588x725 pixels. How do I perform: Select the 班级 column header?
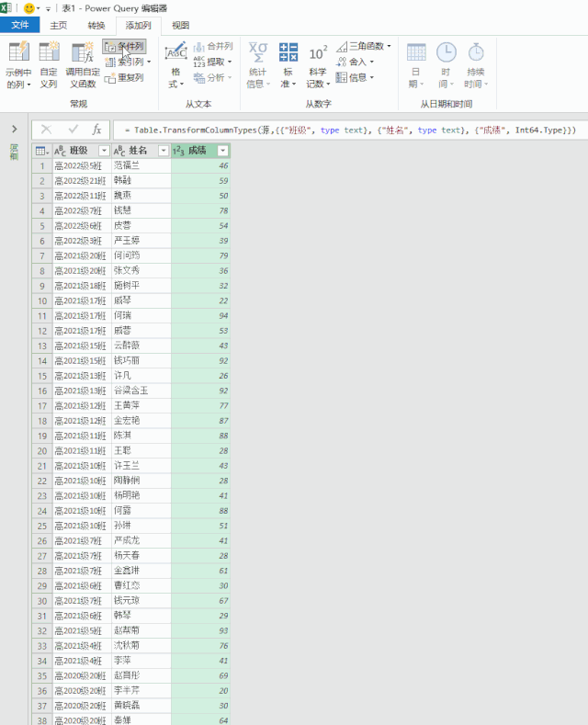[x=79, y=151]
